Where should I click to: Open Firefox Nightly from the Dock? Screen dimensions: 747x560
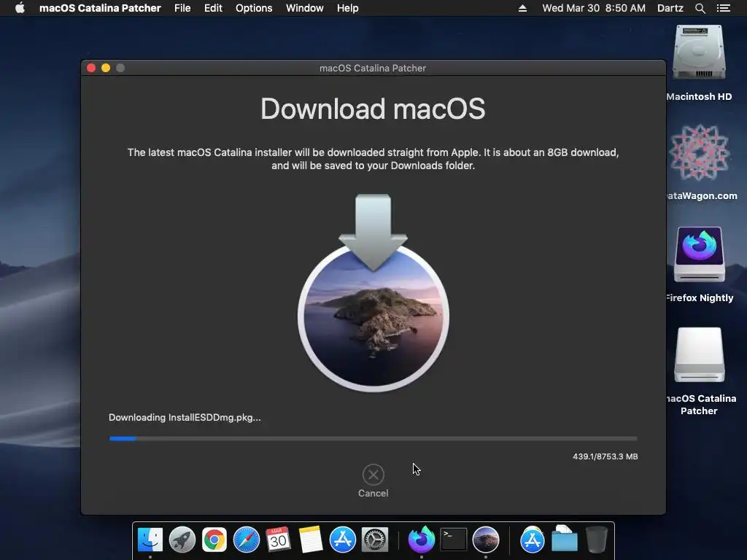(x=422, y=540)
